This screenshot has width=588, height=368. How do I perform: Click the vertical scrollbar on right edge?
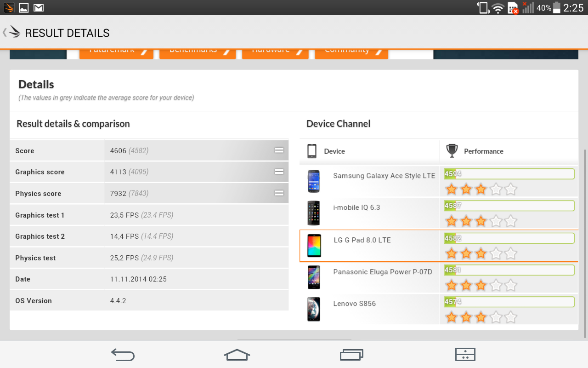pos(585,244)
